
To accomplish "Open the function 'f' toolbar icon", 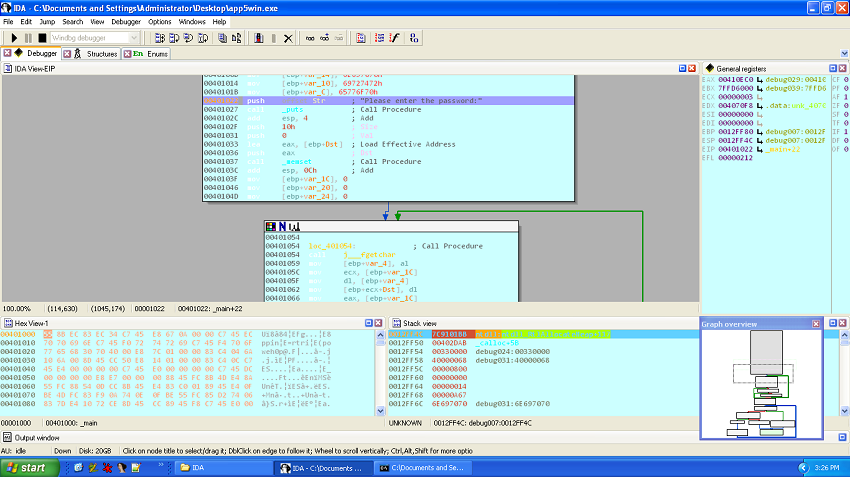I will [395, 38].
